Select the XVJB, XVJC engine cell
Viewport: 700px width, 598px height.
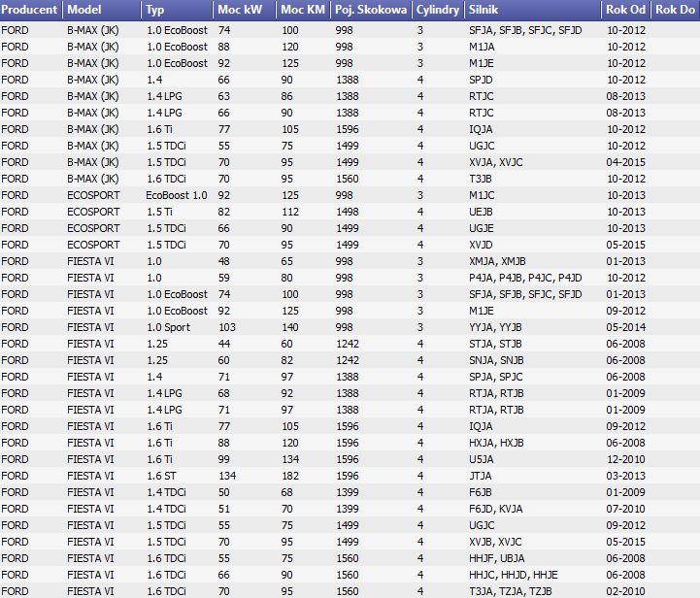pos(495,543)
